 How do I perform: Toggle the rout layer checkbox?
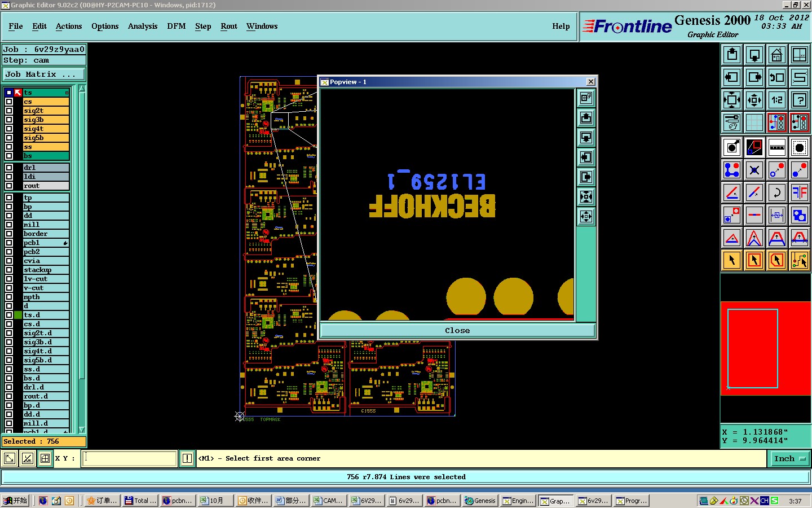click(9, 186)
